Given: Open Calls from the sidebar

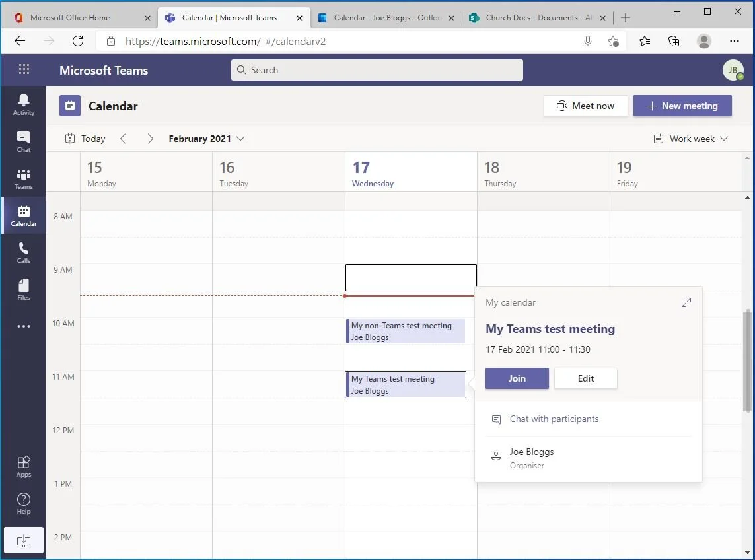Looking at the screenshot, I should point(24,253).
